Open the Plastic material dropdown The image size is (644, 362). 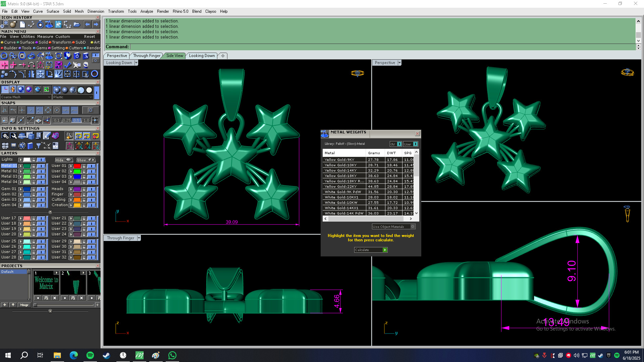tap(72, 97)
